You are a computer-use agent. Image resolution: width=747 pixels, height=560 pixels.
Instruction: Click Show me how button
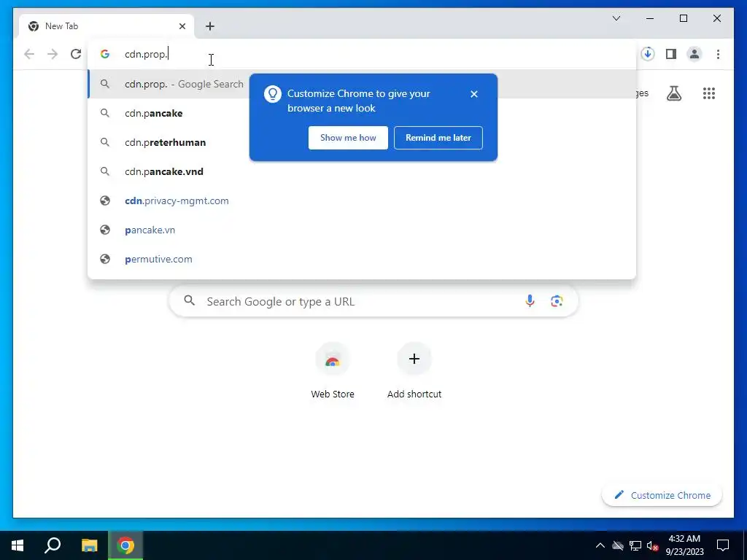point(348,138)
